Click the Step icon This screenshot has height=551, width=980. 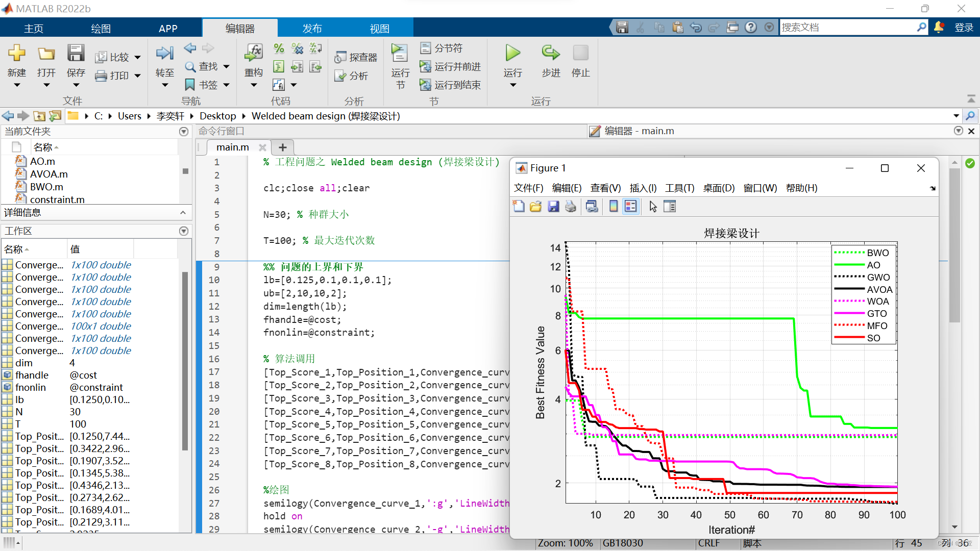click(551, 53)
